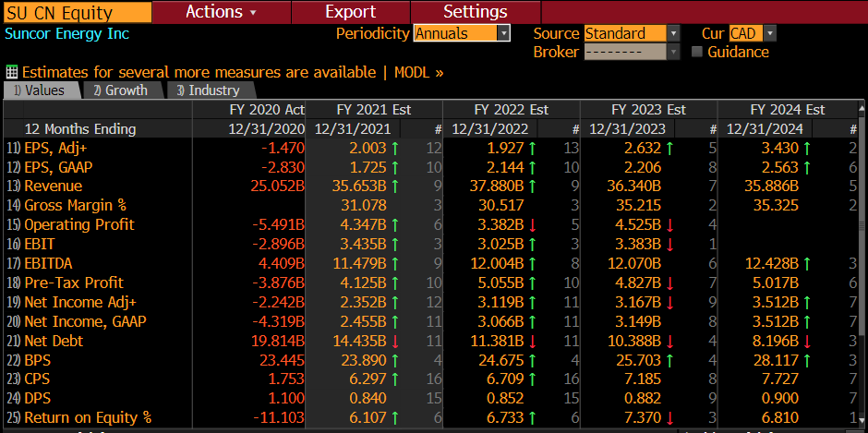
Task: Click the FY 2023 Est column header
Action: click(649, 110)
